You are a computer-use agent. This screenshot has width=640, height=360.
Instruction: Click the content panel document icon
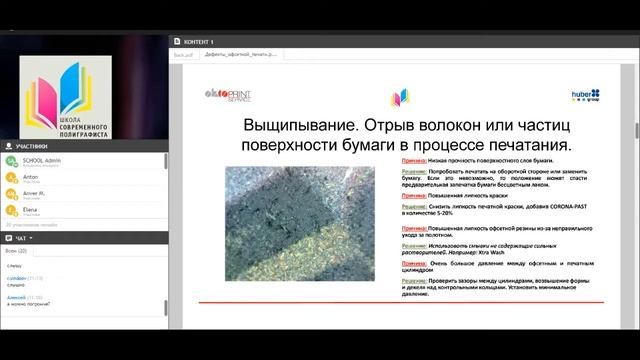point(177,41)
